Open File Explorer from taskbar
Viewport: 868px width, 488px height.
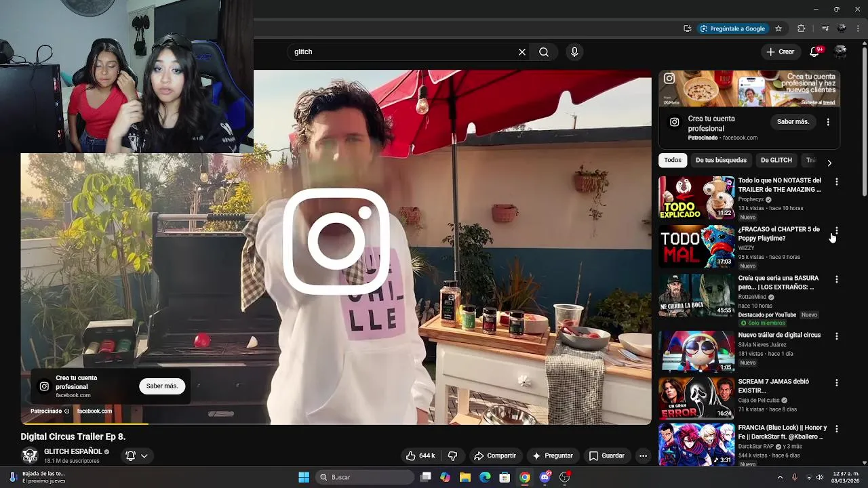click(x=465, y=477)
